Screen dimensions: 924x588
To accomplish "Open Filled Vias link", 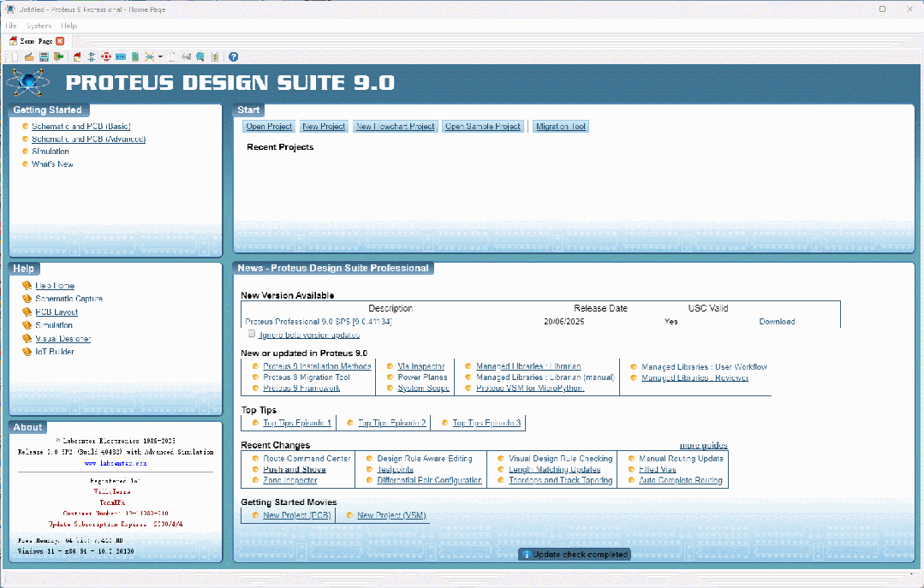I will coord(657,470).
